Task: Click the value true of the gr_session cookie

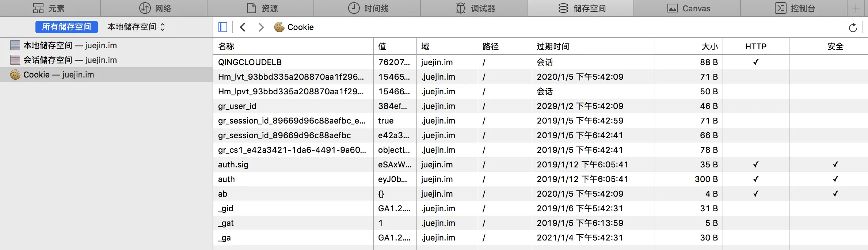Action: pyautogui.click(x=386, y=121)
